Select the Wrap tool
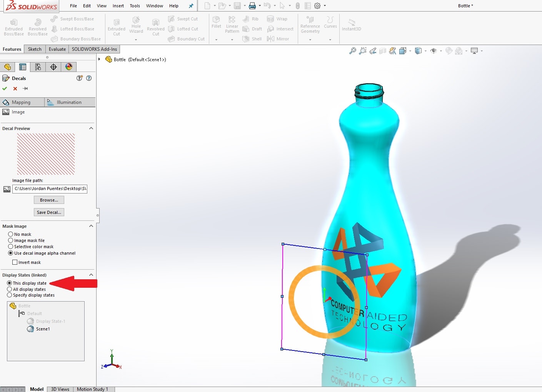 point(277,19)
